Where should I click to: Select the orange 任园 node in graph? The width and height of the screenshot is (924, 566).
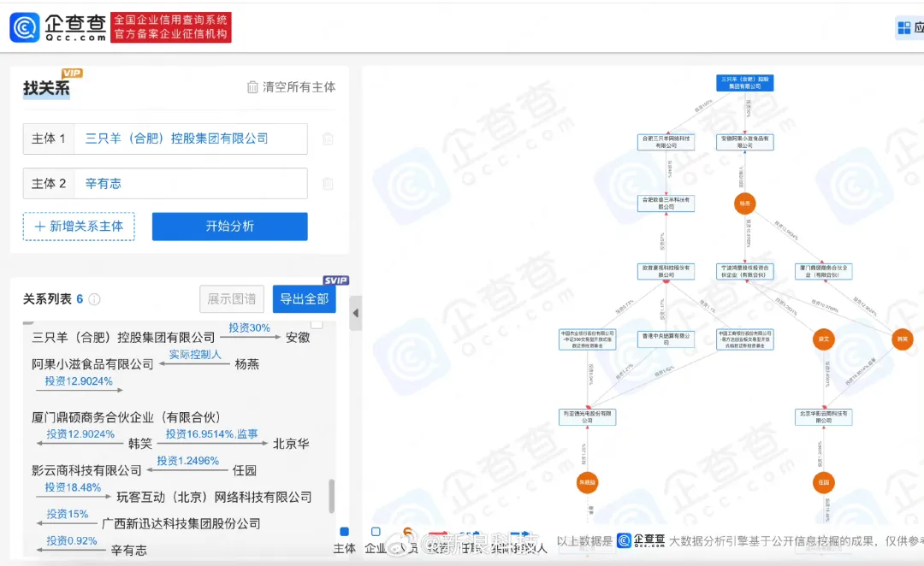[x=824, y=482]
